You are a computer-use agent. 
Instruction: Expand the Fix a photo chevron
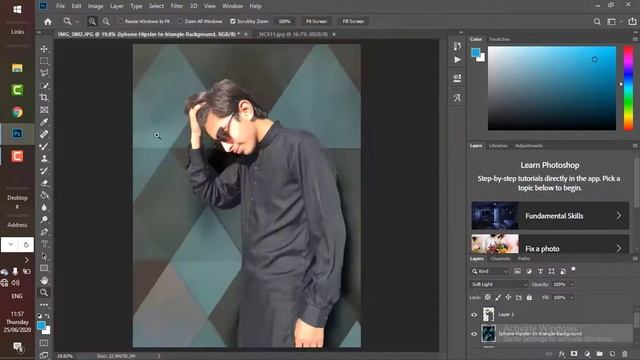point(619,248)
